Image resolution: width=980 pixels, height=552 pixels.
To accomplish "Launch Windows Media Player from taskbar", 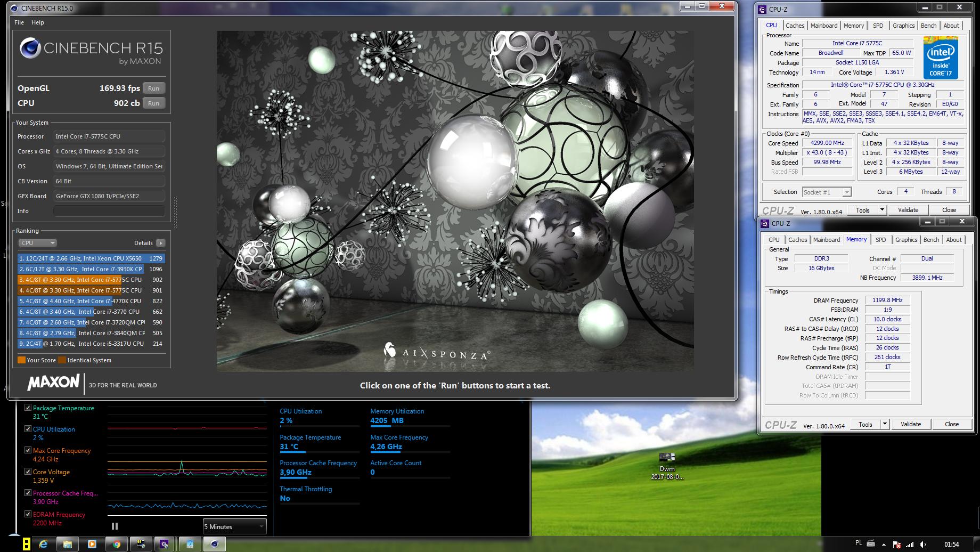I will pos(92,544).
